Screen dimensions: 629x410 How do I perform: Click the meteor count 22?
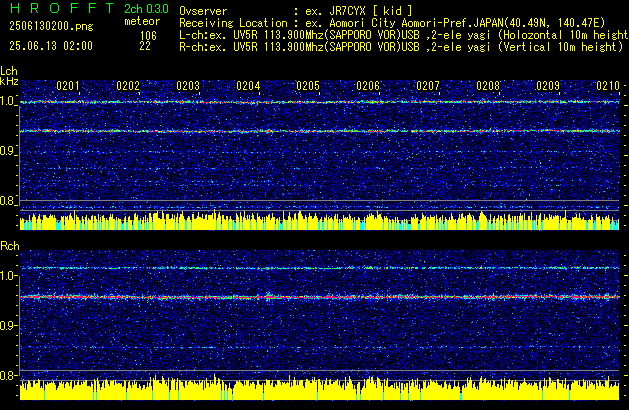point(145,46)
